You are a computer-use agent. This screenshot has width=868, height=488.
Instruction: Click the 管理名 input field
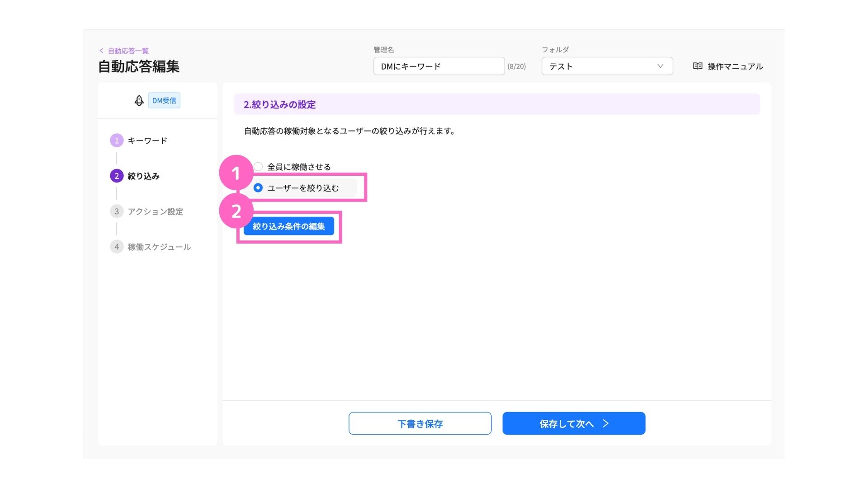[x=439, y=66]
